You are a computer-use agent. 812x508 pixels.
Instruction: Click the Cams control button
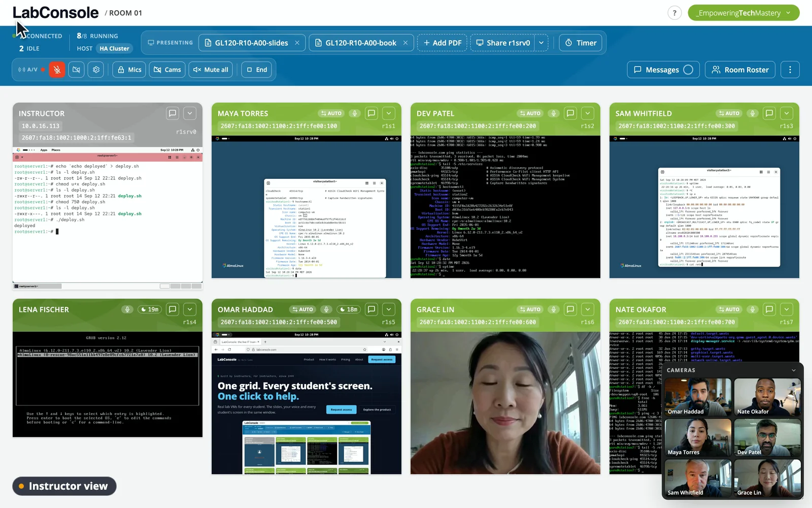pos(167,70)
